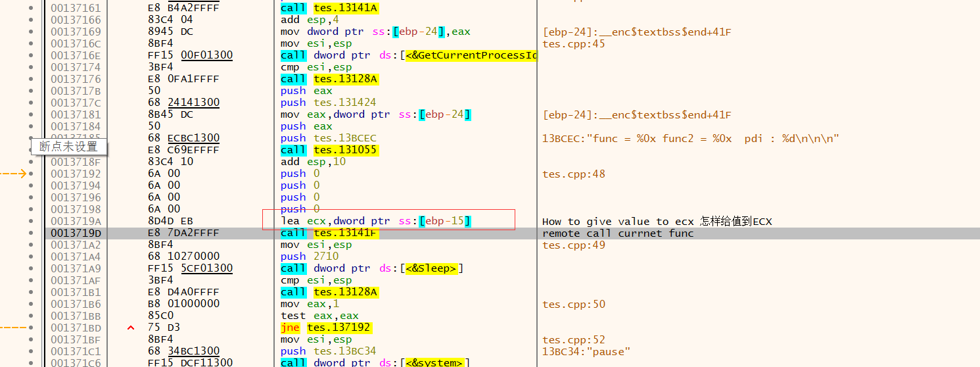Click address 00137181
980x367 pixels.
pos(76,114)
